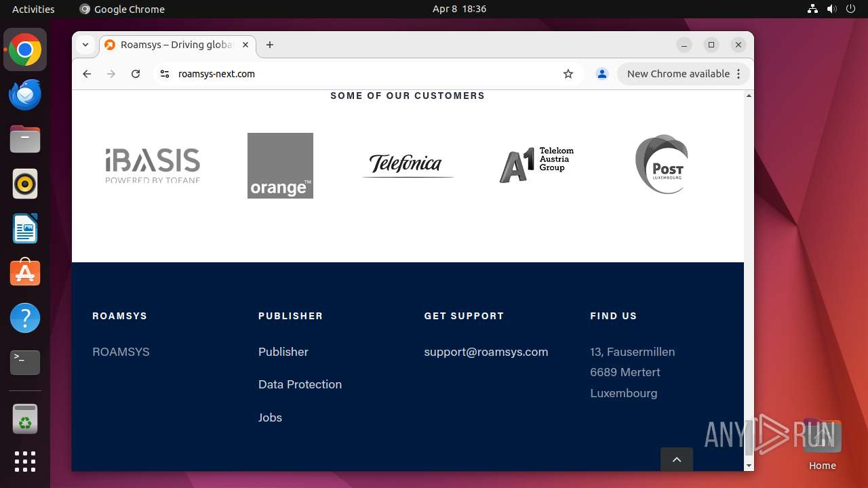Viewport: 868px width, 488px height.
Task: Bookmark this tab with the star icon
Action: pyautogui.click(x=568, y=74)
